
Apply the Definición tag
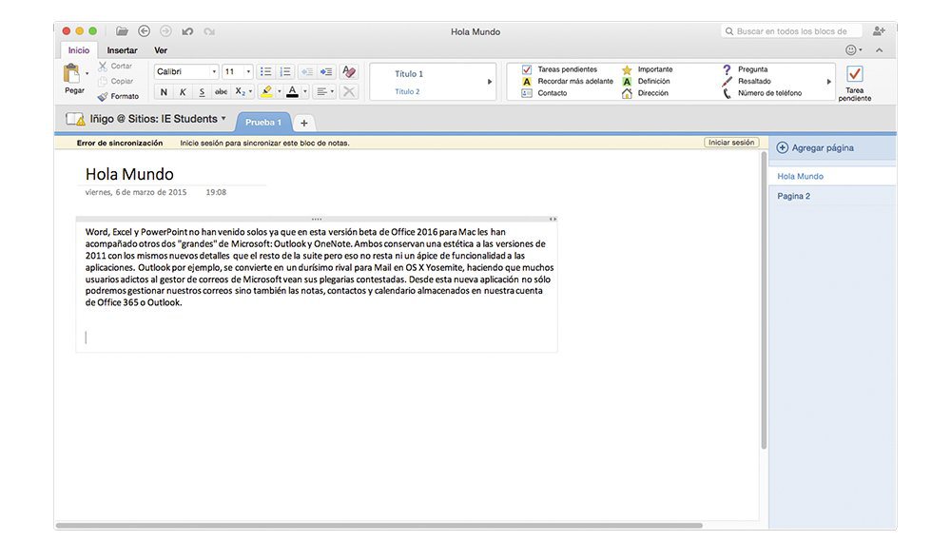[x=646, y=81]
